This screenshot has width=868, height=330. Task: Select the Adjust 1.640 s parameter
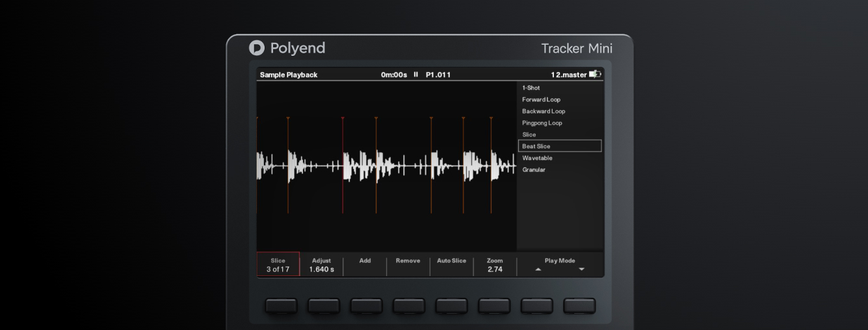(x=321, y=264)
